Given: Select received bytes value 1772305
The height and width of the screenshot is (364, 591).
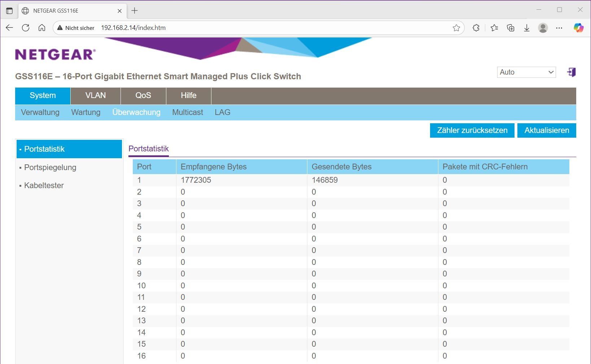Looking at the screenshot, I should point(196,180).
